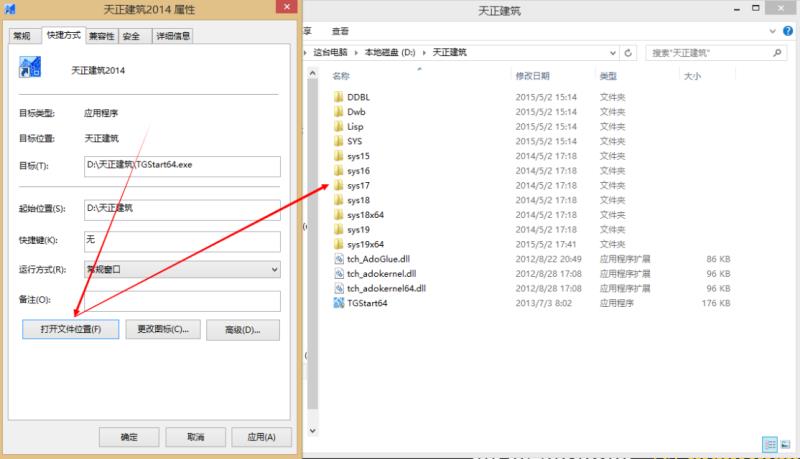
Task: Select the sys18x64 folder icon
Action: 338,215
